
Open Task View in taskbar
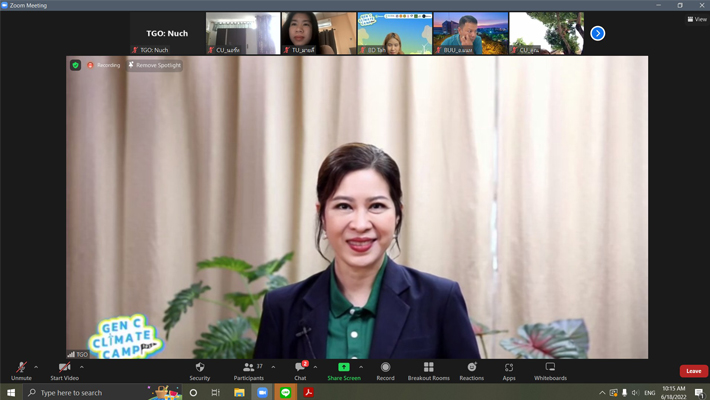216,392
